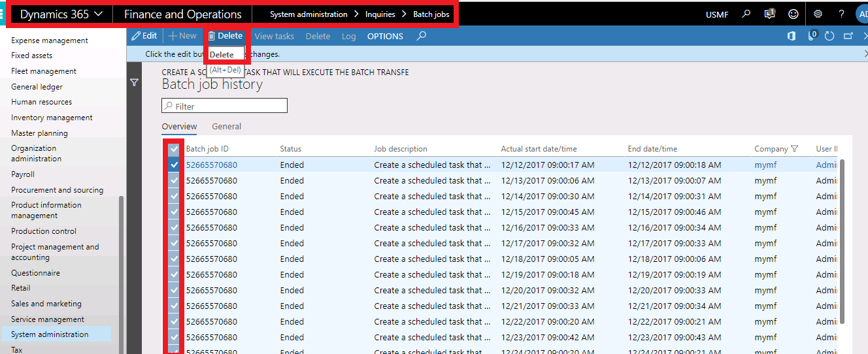The width and height of the screenshot is (868, 354).
Task: Click the End date/time column header
Action: tap(652, 149)
